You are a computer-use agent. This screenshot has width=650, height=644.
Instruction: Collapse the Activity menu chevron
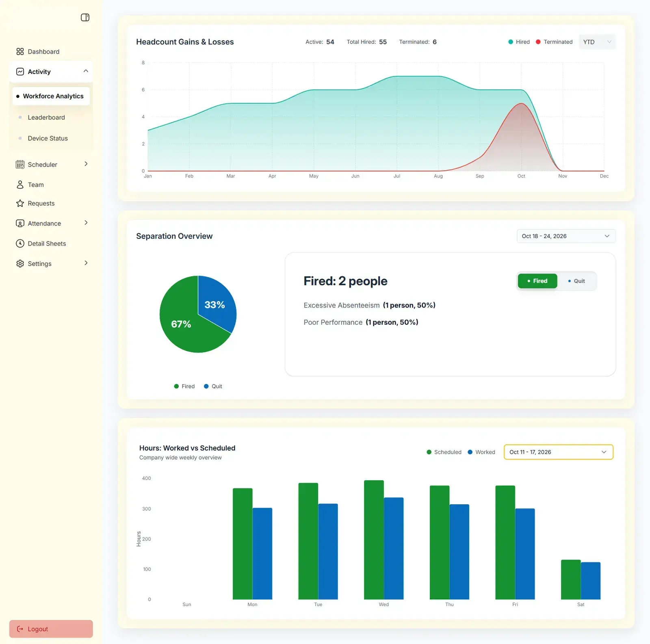[86, 71]
